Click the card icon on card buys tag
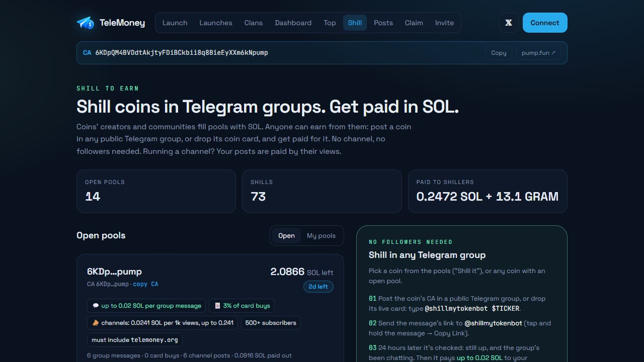 point(217,306)
